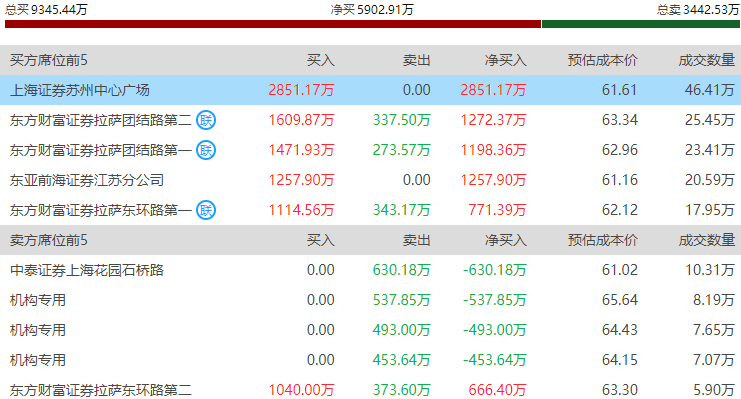Click the 联 icon beside 东方财富证券拉萨东环路第一
Screen dimensions: 741x399
tap(206, 210)
